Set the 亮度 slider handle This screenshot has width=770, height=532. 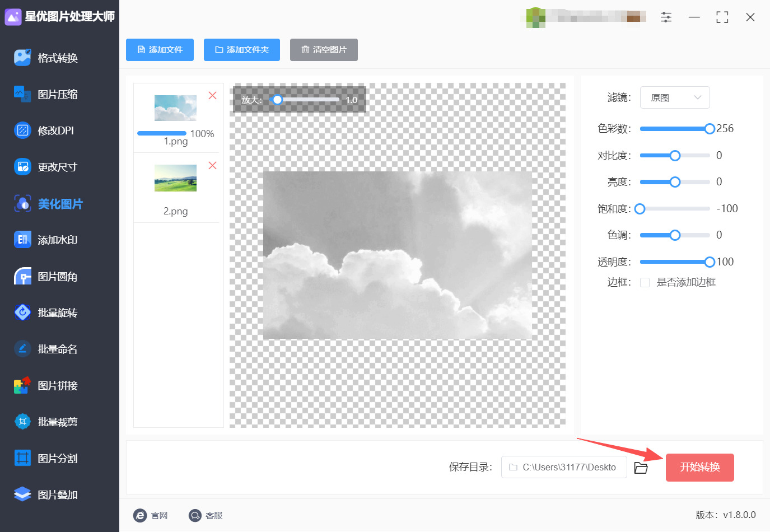[675, 182]
